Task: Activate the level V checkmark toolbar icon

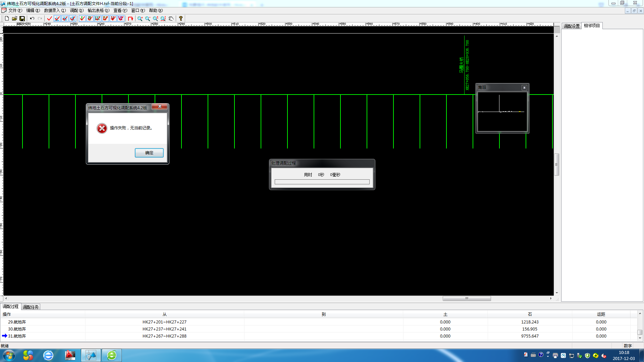Action: tap(113, 18)
